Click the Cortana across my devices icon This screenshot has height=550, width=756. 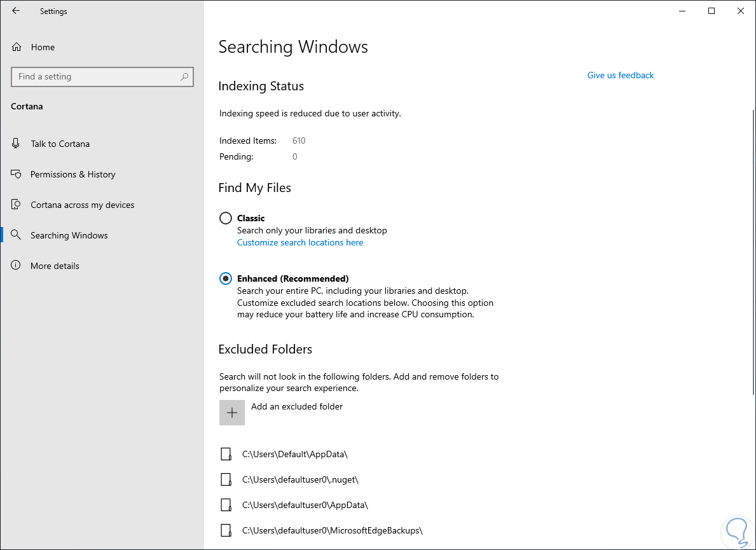tap(17, 205)
